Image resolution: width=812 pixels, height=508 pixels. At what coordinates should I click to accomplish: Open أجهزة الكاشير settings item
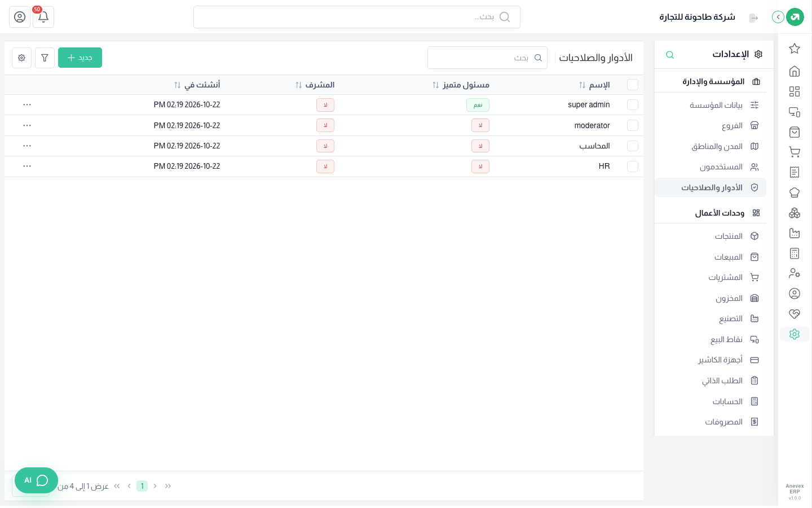click(710, 360)
